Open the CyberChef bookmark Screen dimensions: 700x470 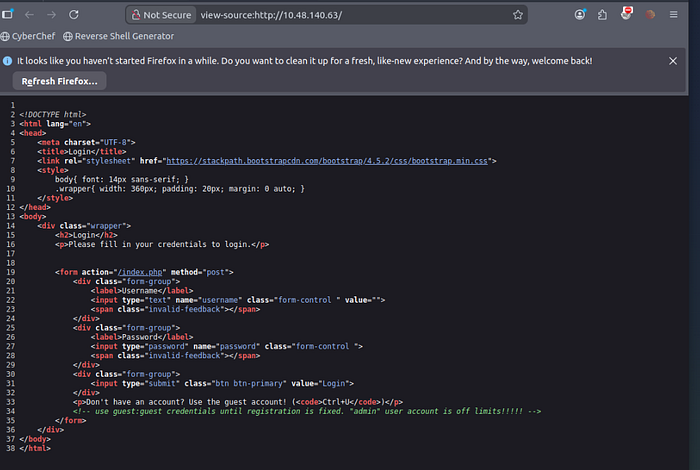point(28,36)
